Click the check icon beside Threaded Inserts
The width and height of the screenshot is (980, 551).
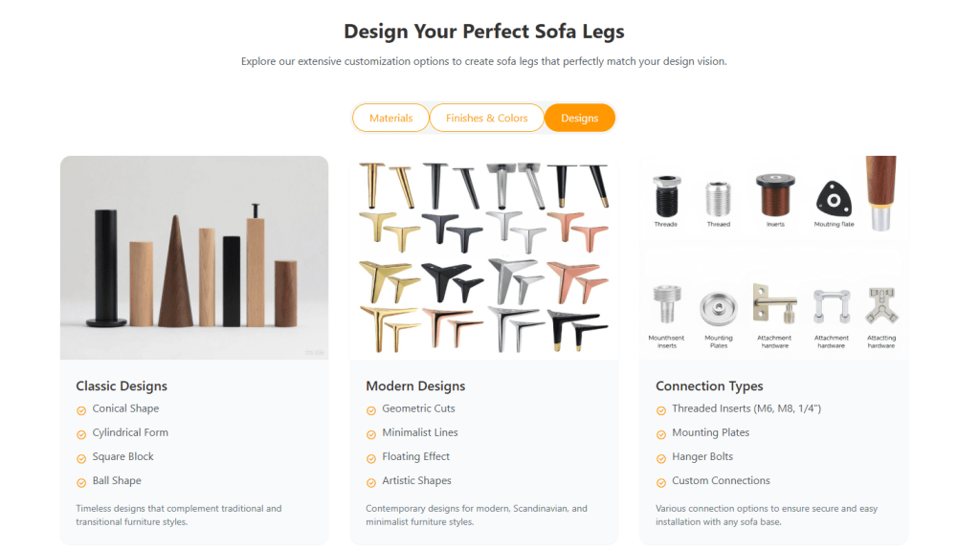coord(660,408)
